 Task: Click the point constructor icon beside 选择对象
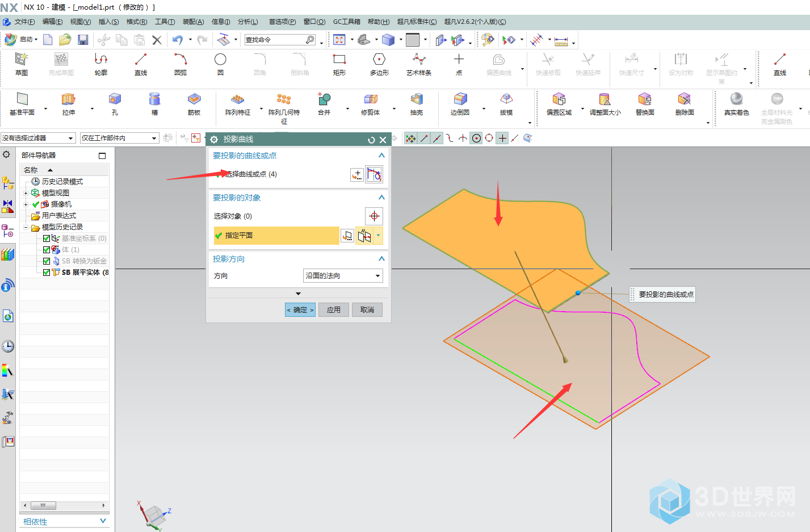[374, 216]
